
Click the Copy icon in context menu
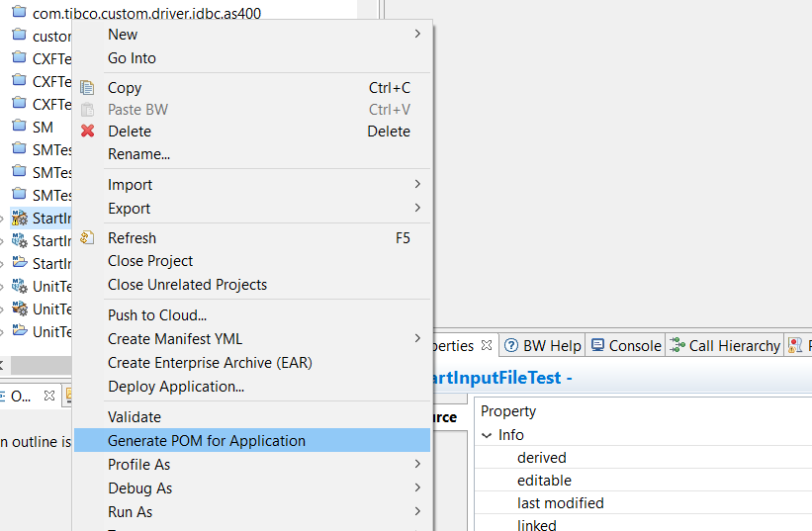coord(87,87)
